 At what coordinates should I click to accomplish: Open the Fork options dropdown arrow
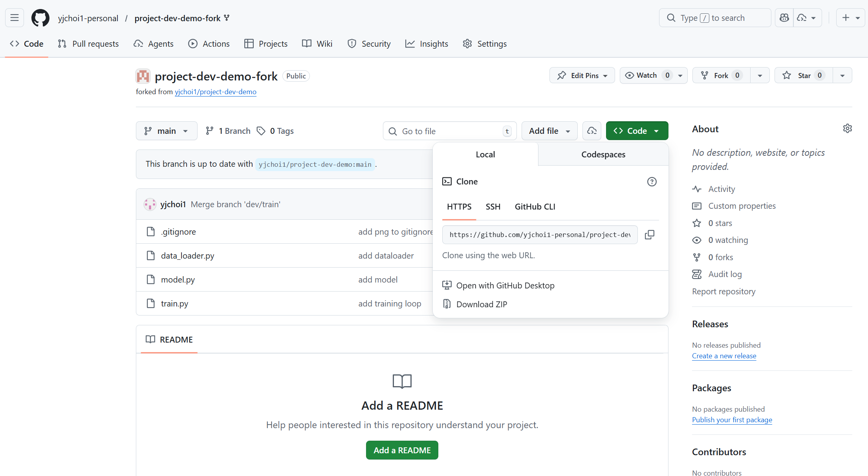pos(760,75)
